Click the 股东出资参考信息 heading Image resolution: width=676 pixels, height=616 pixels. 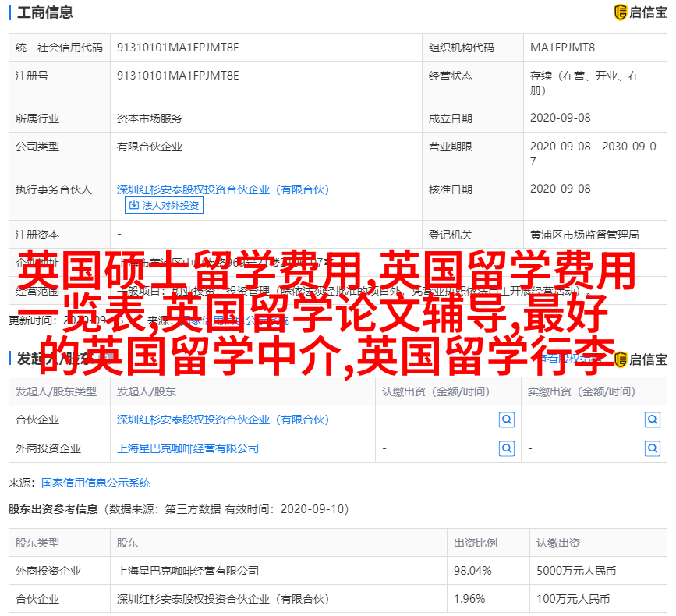53,509
